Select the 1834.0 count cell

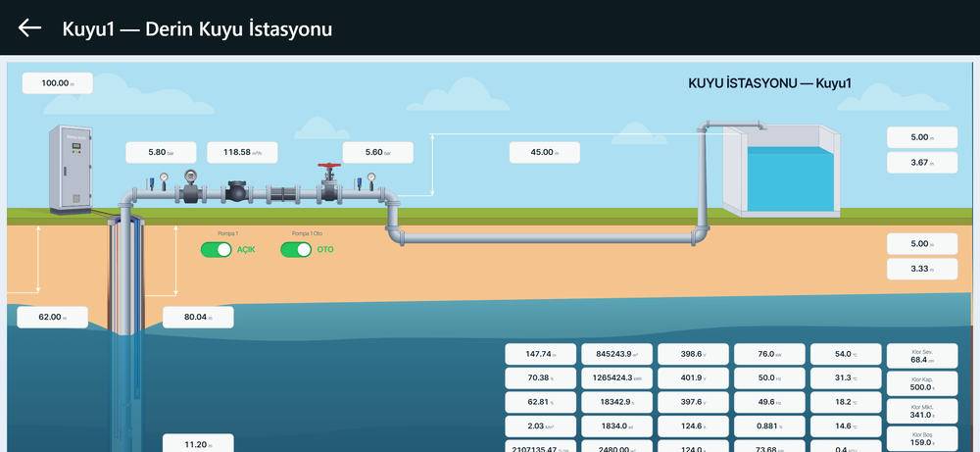click(616, 427)
